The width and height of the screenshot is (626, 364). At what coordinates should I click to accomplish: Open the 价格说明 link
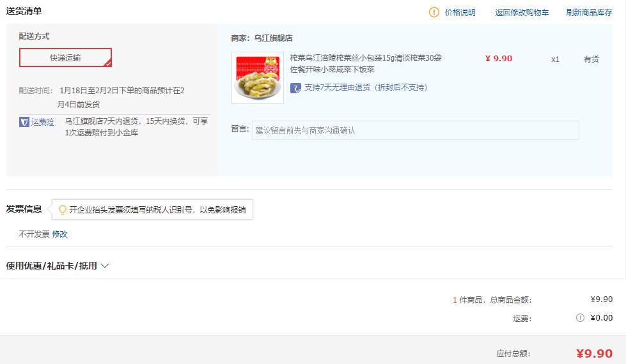pos(460,12)
